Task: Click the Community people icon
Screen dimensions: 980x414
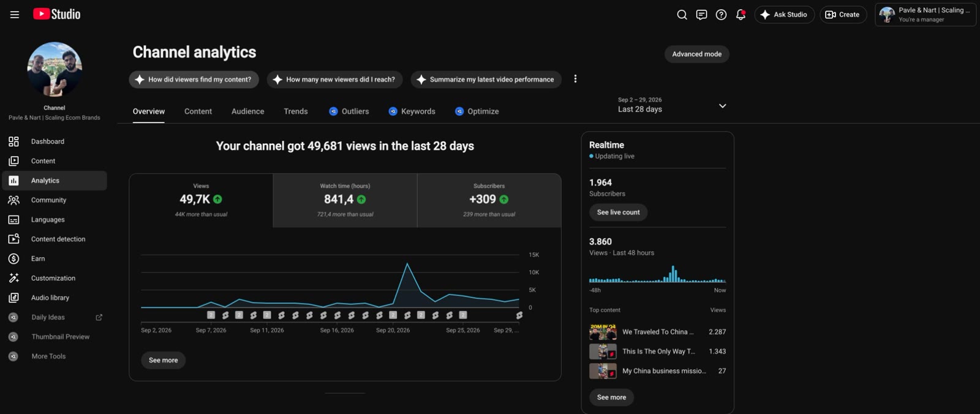Action: tap(13, 200)
